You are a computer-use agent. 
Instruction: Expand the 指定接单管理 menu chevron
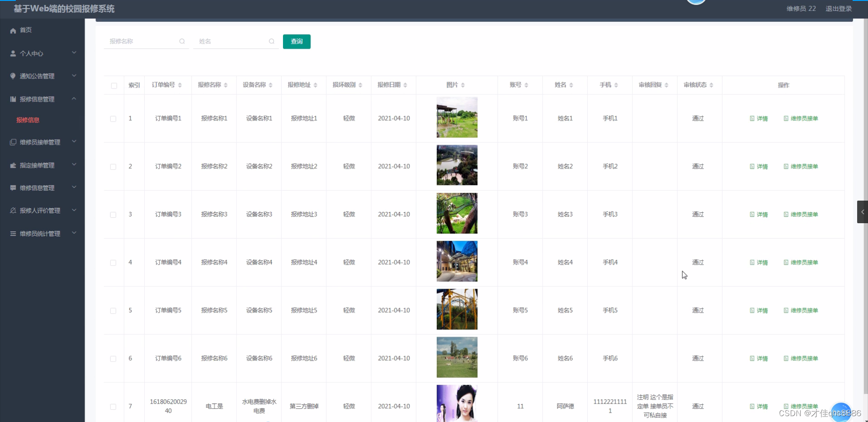click(74, 164)
